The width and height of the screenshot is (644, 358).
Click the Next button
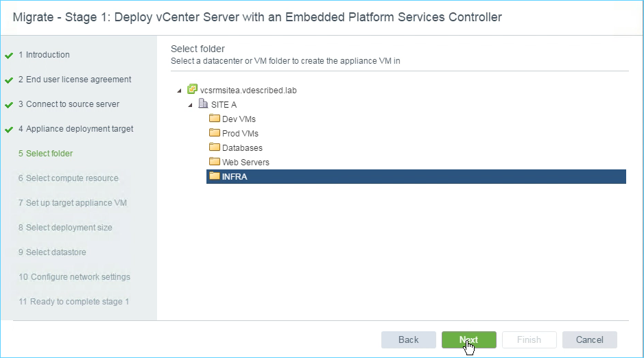468,339
